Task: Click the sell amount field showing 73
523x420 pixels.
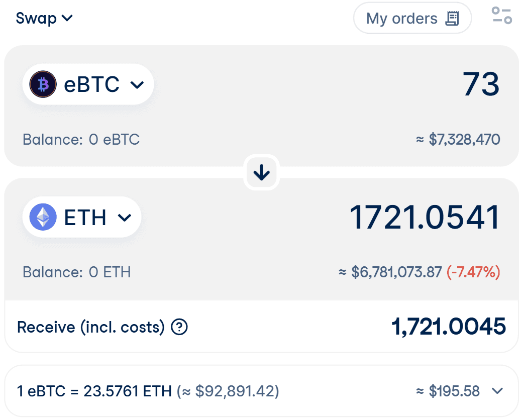Action: click(481, 84)
